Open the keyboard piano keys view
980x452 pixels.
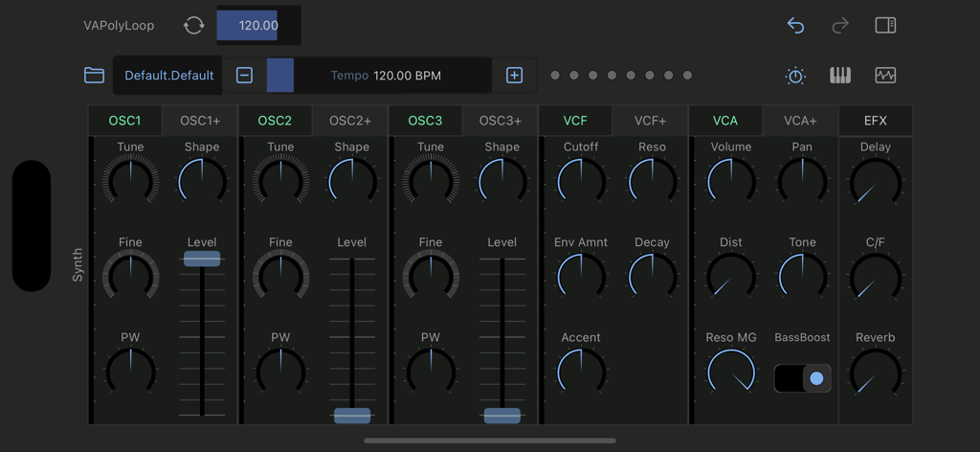tap(839, 76)
